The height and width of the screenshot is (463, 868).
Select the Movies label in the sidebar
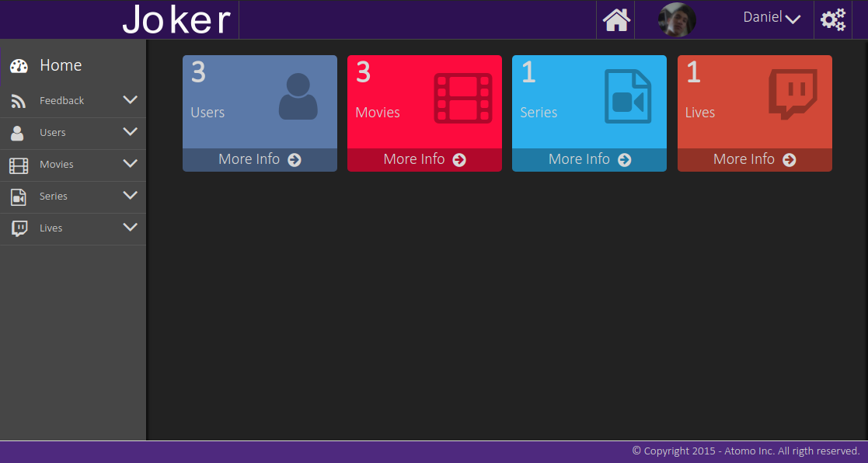tap(57, 165)
